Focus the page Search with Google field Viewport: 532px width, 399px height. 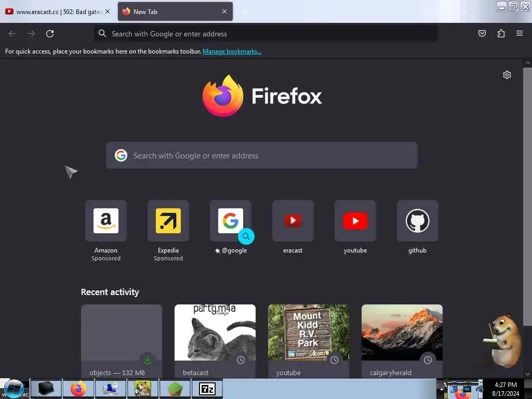point(262,155)
